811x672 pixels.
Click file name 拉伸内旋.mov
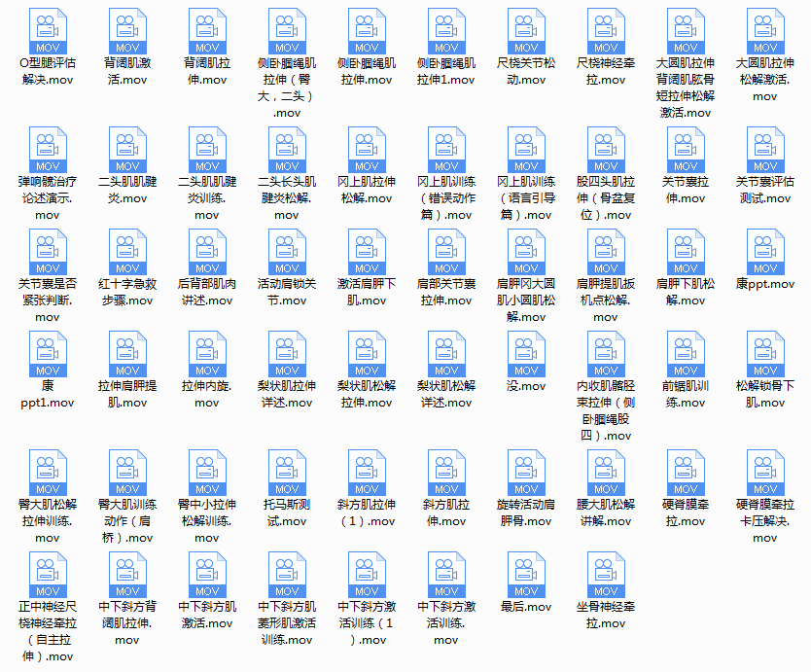(207, 394)
